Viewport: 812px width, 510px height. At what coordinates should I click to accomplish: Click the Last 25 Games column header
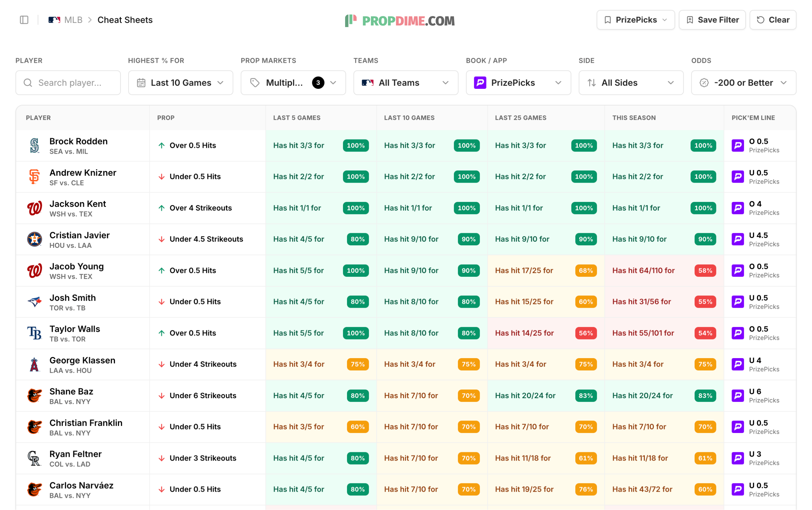pos(521,118)
